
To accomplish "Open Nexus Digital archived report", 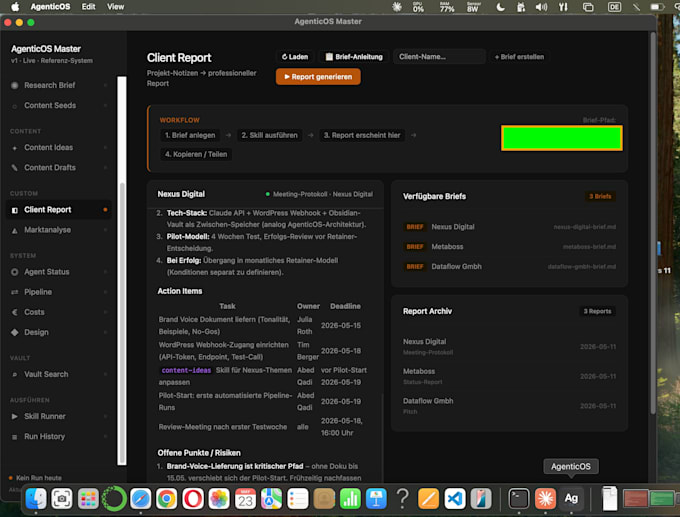I will (509, 347).
